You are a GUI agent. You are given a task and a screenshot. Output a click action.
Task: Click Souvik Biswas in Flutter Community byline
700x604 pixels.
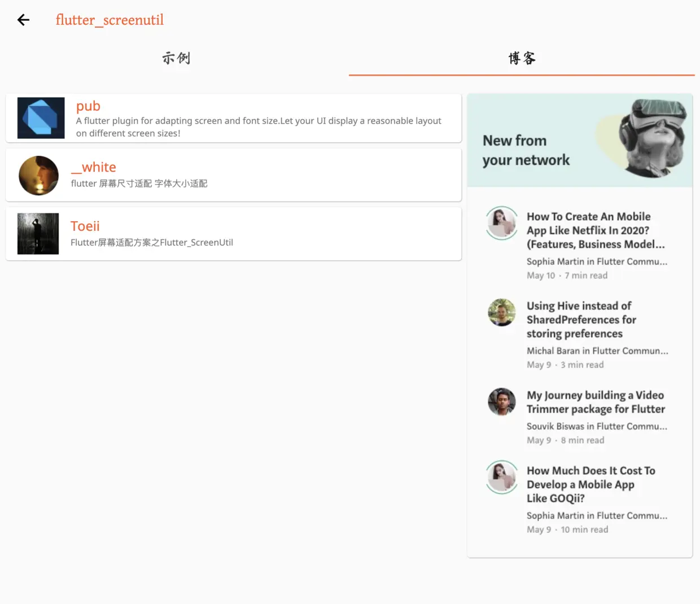(x=597, y=426)
